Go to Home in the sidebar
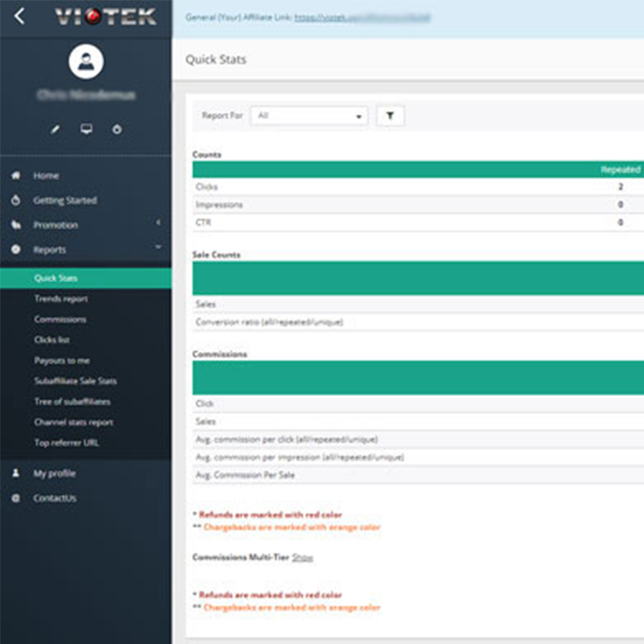This screenshot has height=644, width=644. pos(46,175)
